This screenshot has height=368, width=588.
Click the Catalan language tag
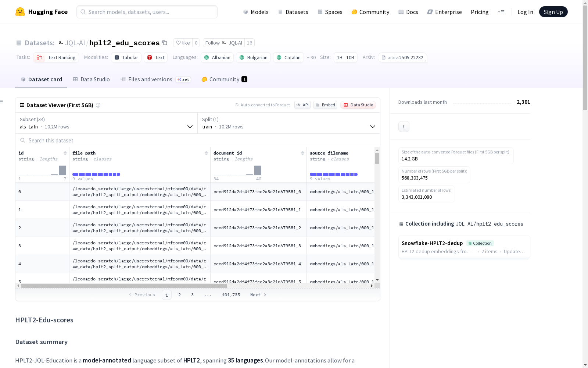288,57
